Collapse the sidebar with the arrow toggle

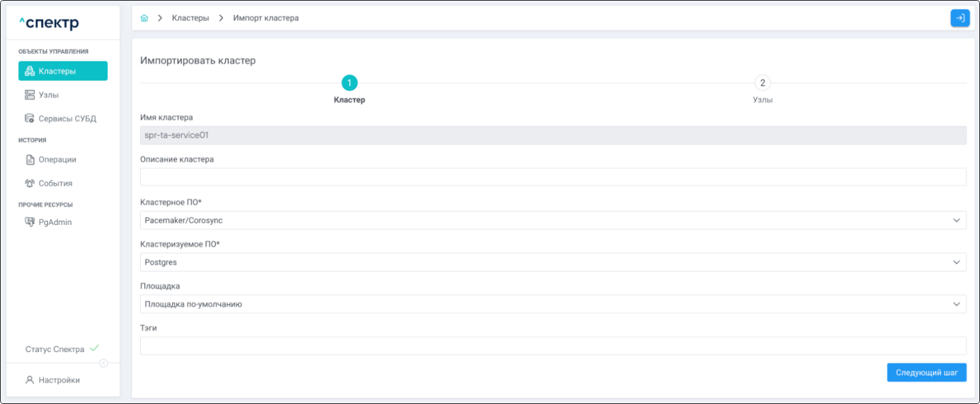click(x=104, y=363)
